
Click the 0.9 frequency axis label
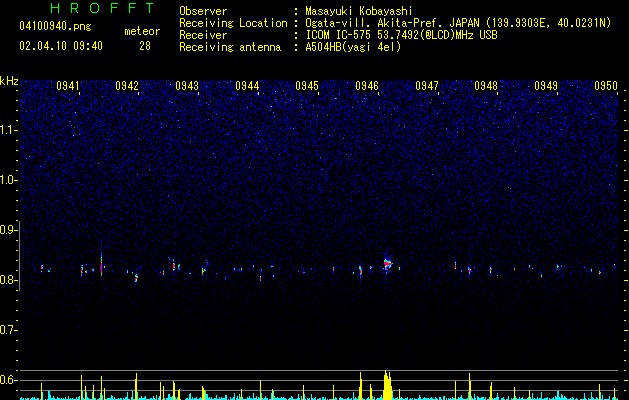[x=8, y=230]
